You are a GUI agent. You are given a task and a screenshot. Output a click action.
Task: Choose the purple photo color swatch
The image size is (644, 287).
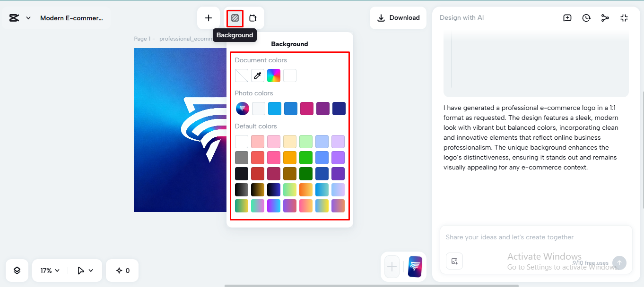tap(323, 109)
